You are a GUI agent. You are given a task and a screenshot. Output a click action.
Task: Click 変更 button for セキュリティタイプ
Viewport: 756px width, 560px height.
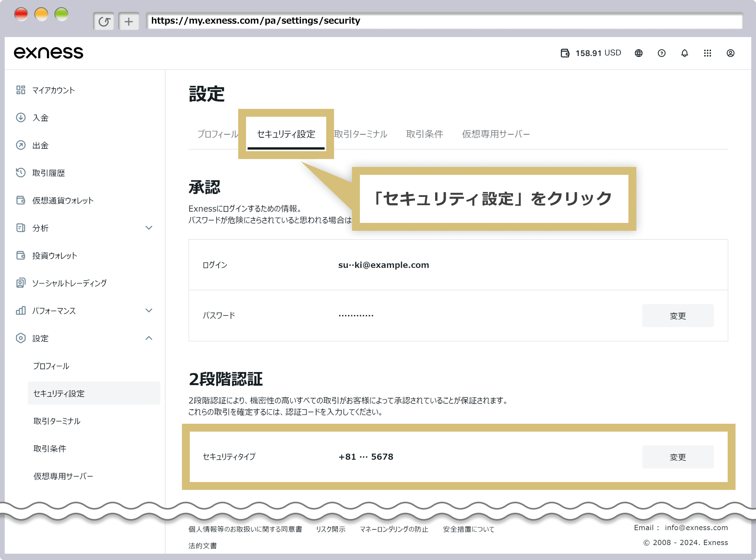point(678,457)
